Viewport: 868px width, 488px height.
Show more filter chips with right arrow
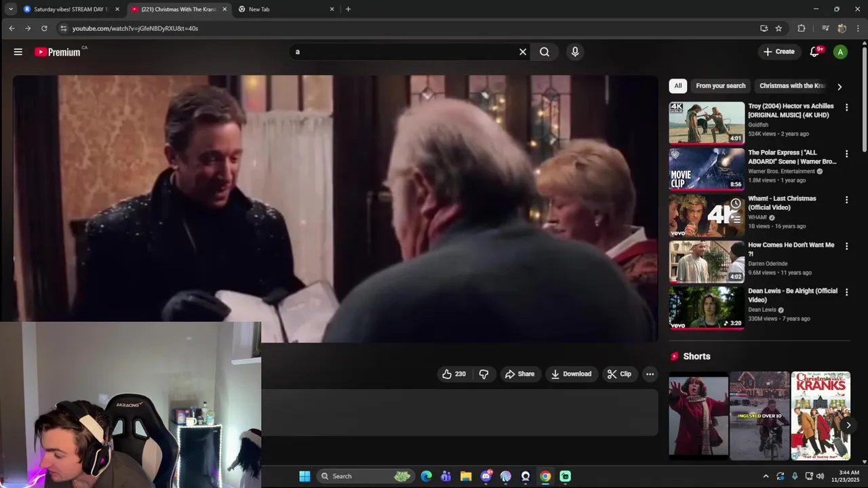840,87
